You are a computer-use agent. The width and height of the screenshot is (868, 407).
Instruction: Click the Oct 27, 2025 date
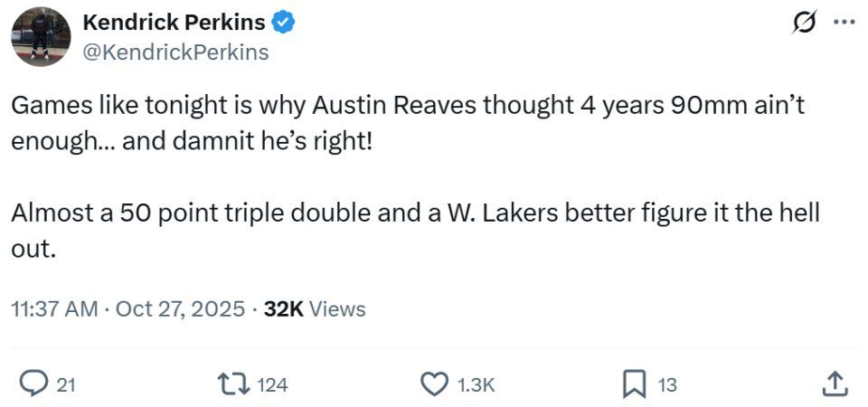coord(181,309)
